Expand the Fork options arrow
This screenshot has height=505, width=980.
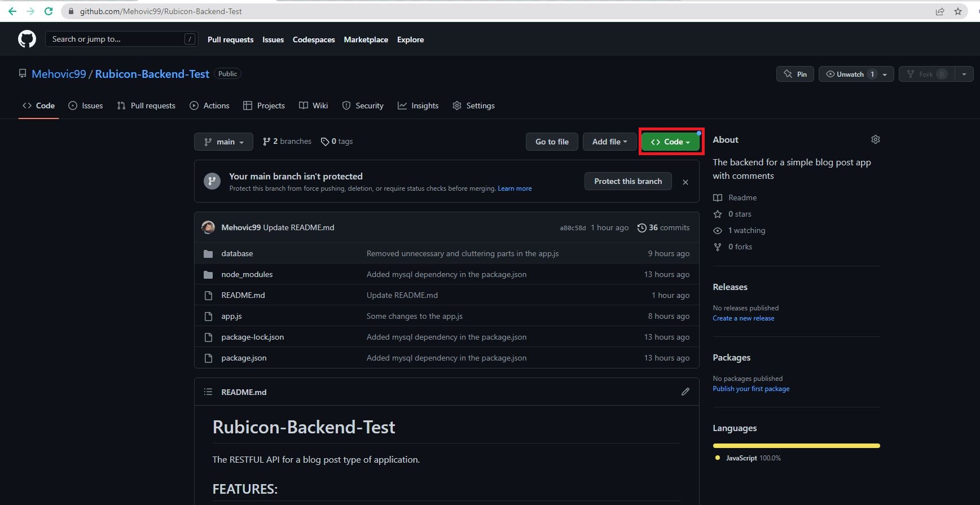(x=964, y=74)
